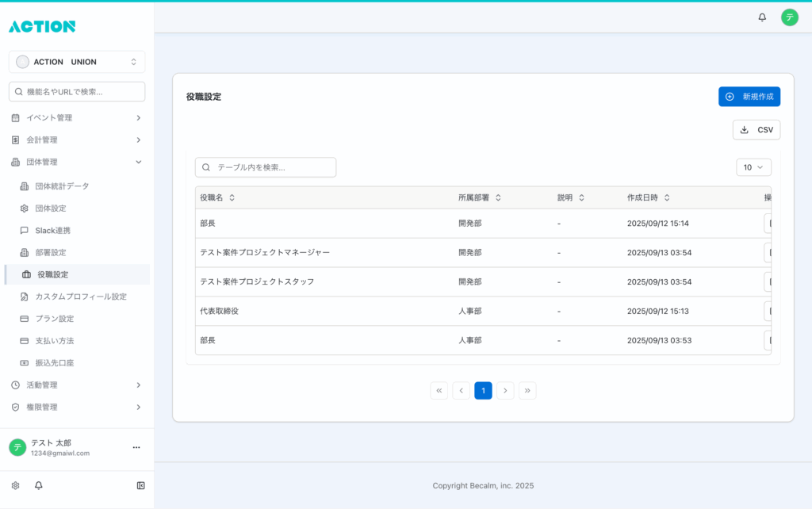Open the rows-per-page dropdown showing 10

click(753, 167)
